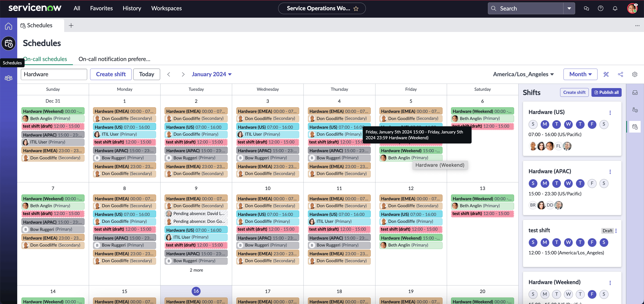Image resolution: width=644 pixels, height=304 pixels.
Task: Click the crossed tools icon in calendar toolbar
Action: click(606, 74)
